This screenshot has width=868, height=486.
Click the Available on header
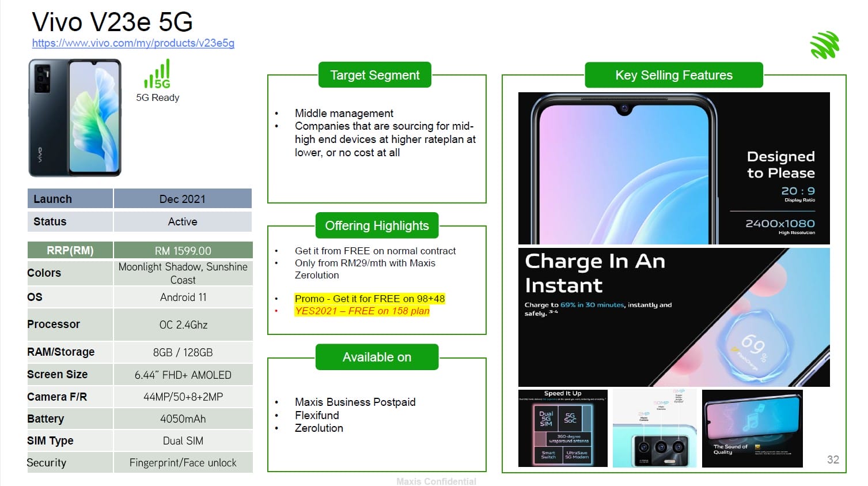(x=377, y=357)
